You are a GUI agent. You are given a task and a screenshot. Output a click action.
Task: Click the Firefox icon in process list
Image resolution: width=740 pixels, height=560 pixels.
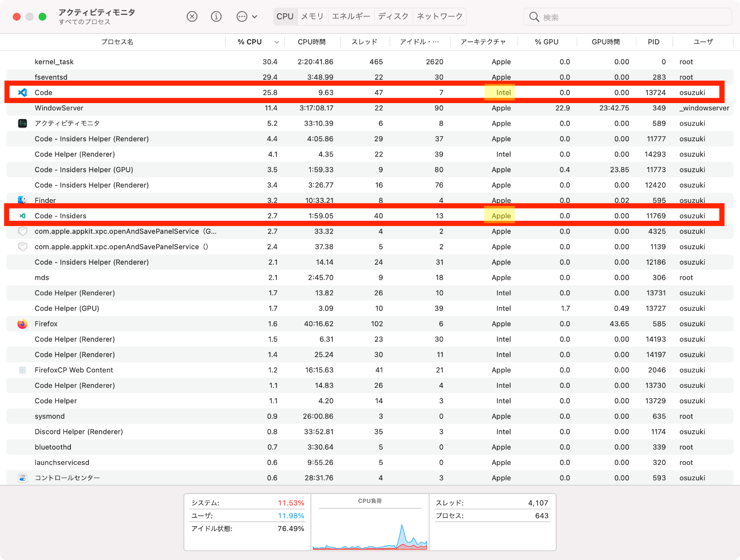pos(22,324)
